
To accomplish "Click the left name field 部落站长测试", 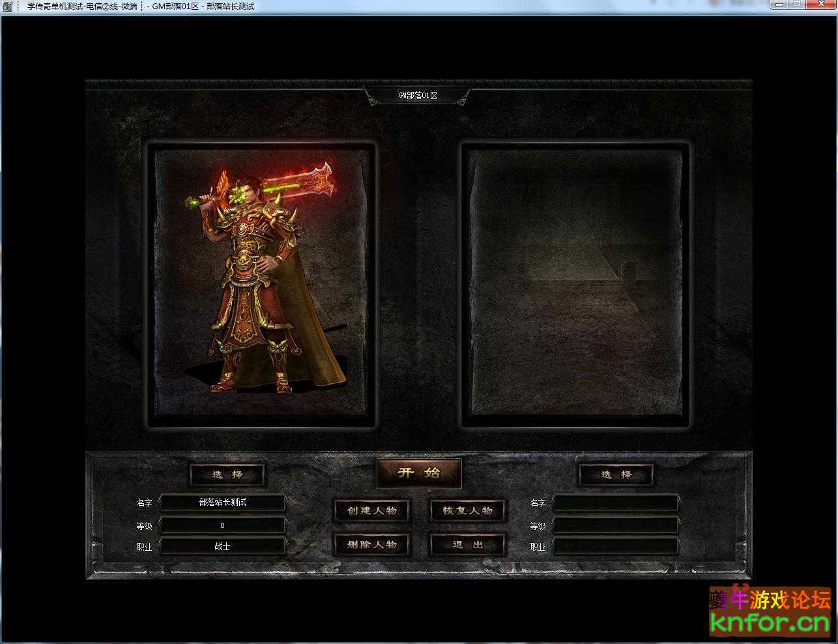I will pyautogui.click(x=223, y=503).
